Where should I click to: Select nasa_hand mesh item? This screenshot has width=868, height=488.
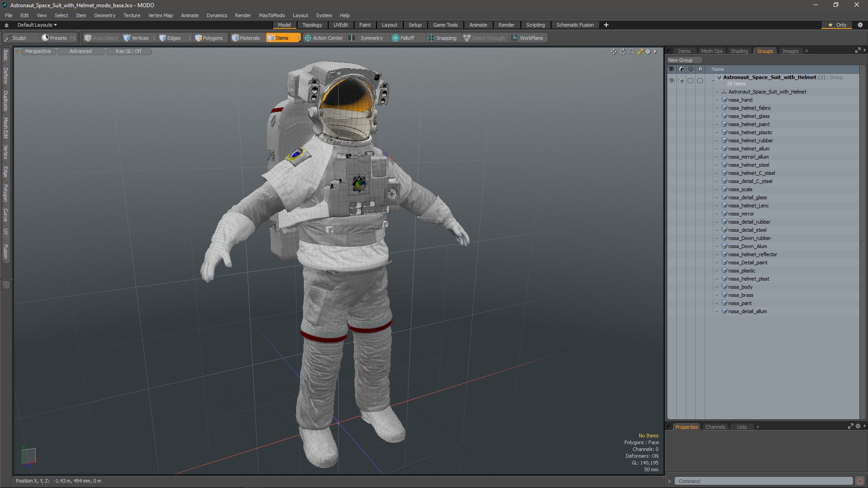point(740,100)
